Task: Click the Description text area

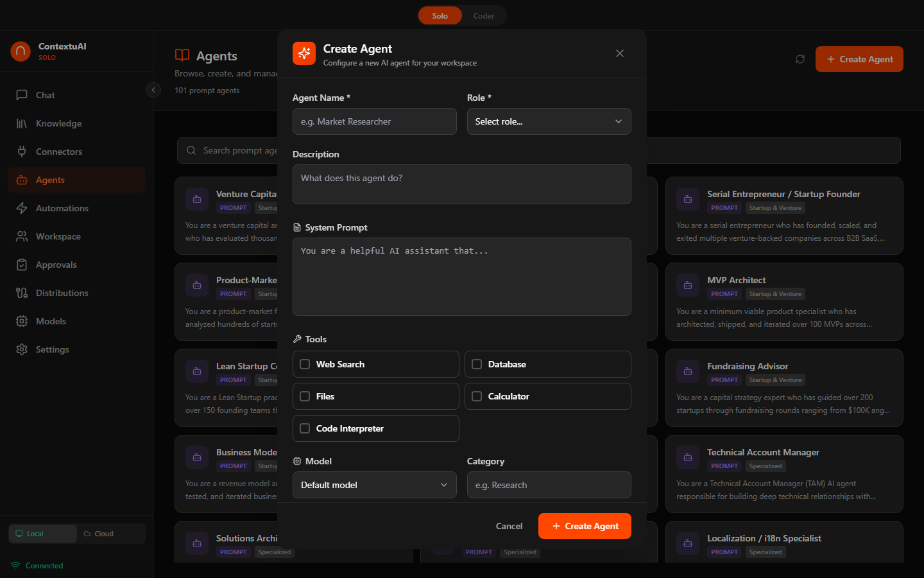Action: 462,184
